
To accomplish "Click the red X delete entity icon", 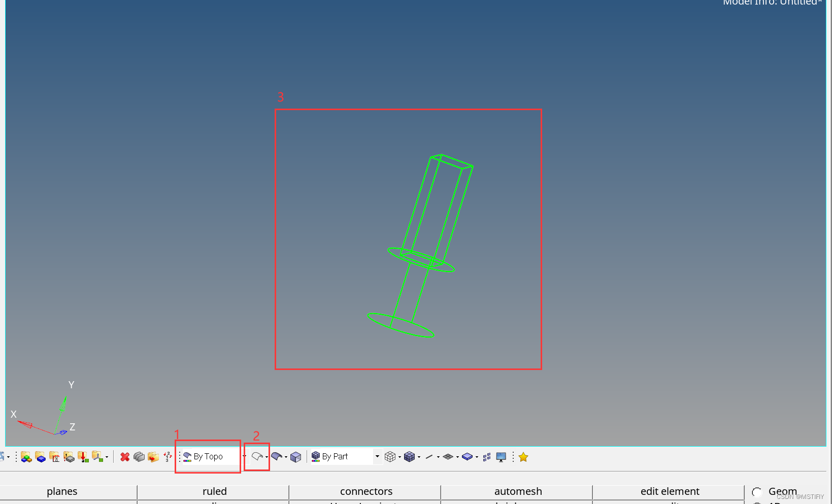I will pos(125,457).
